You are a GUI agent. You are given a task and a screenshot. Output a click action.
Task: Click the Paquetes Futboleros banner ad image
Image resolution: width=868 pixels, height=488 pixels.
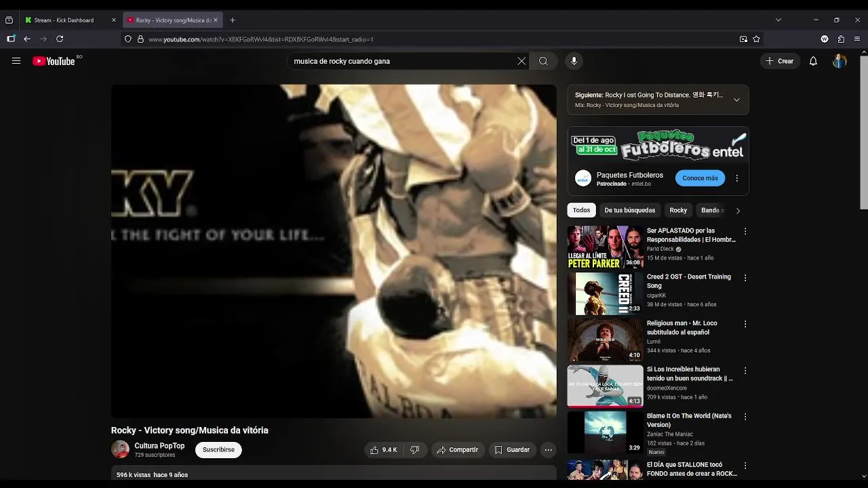click(x=658, y=145)
